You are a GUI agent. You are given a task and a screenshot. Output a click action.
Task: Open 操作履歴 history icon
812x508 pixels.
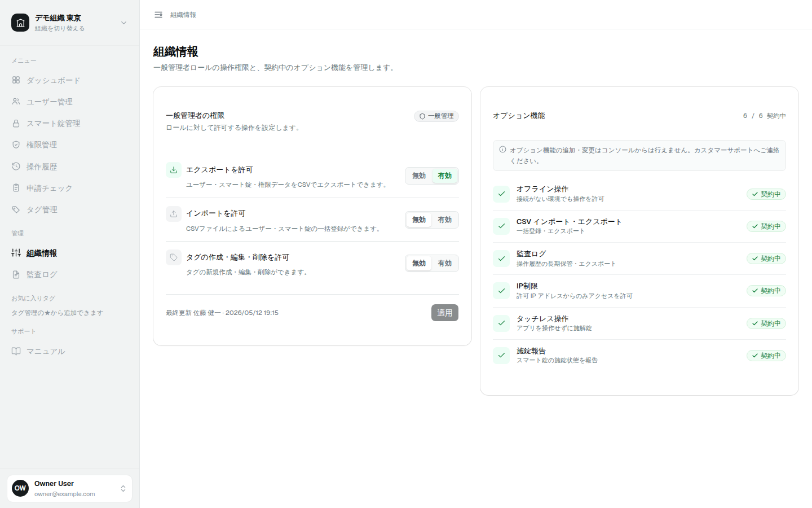click(16, 167)
